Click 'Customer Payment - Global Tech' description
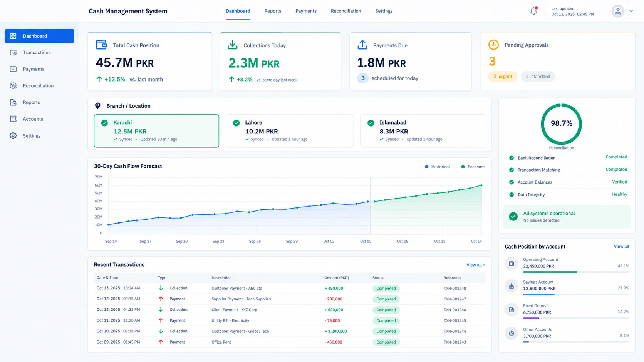The image size is (644, 362). click(x=240, y=332)
